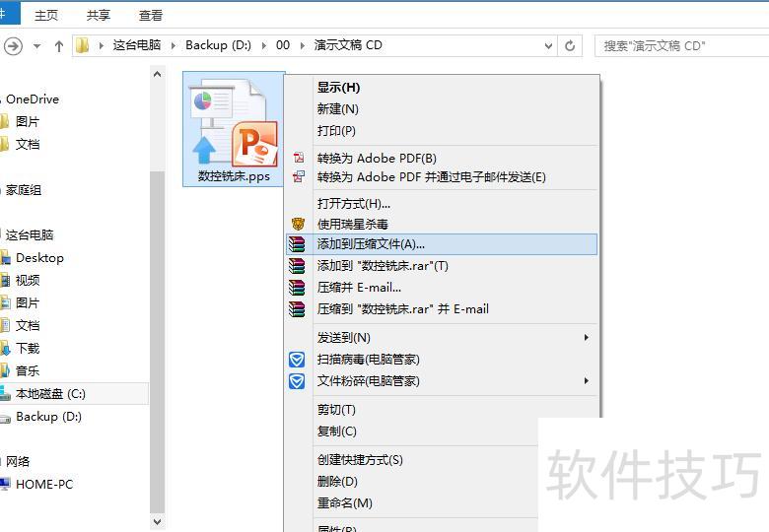Choose 转换为 Adobe PDF(B)
Image resolution: width=769 pixels, height=532 pixels.
click(x=442, y=158)
